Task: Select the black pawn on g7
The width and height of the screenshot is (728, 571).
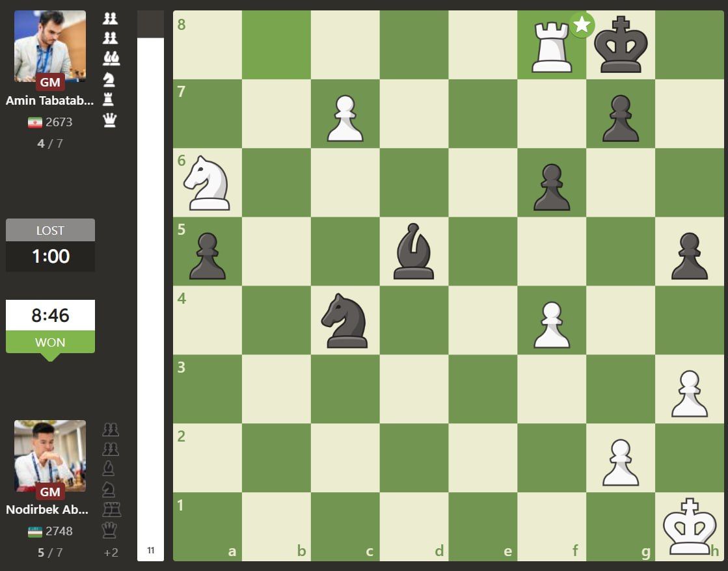Action: click(621, 118)
